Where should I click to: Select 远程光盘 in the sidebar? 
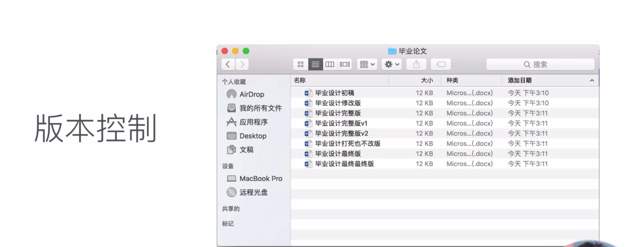point(254,192)
